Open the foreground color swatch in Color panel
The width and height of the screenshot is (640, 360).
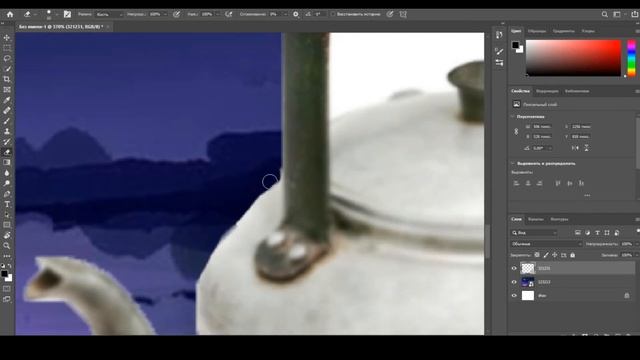click(x=516, y=44)
